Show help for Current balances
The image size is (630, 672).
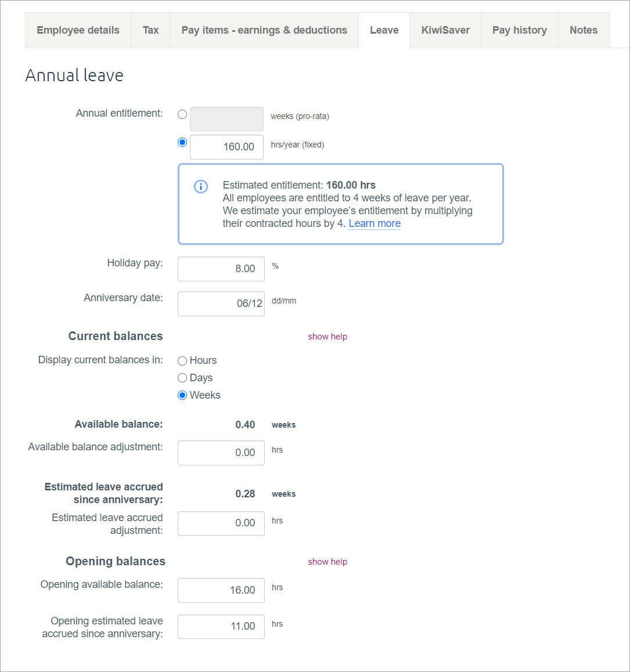pos(327,337)
